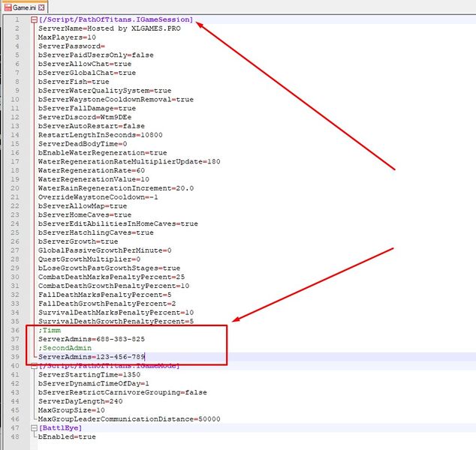Click the MaxPlayers=10 line
This screenshot has width=476, height=450.
pos(67,37)
